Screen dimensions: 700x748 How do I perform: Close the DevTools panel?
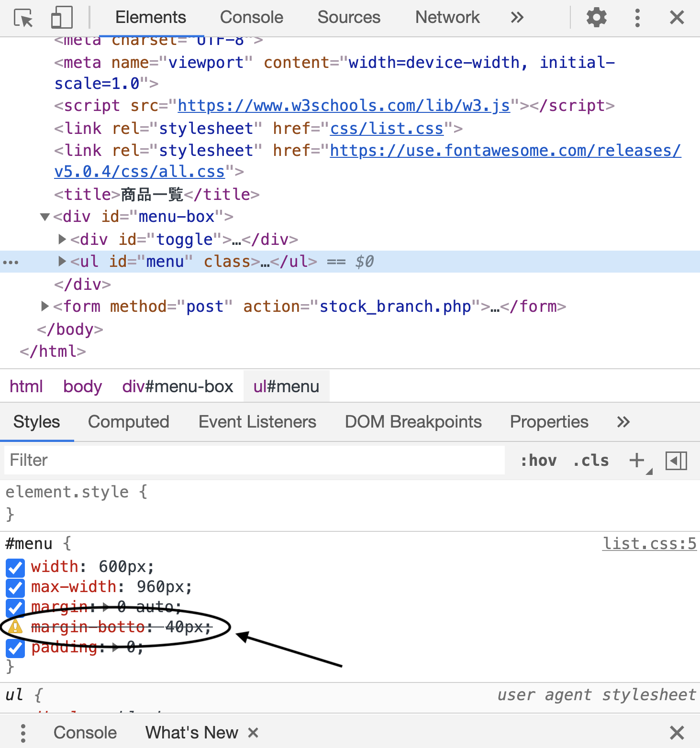tap(677, 18)
